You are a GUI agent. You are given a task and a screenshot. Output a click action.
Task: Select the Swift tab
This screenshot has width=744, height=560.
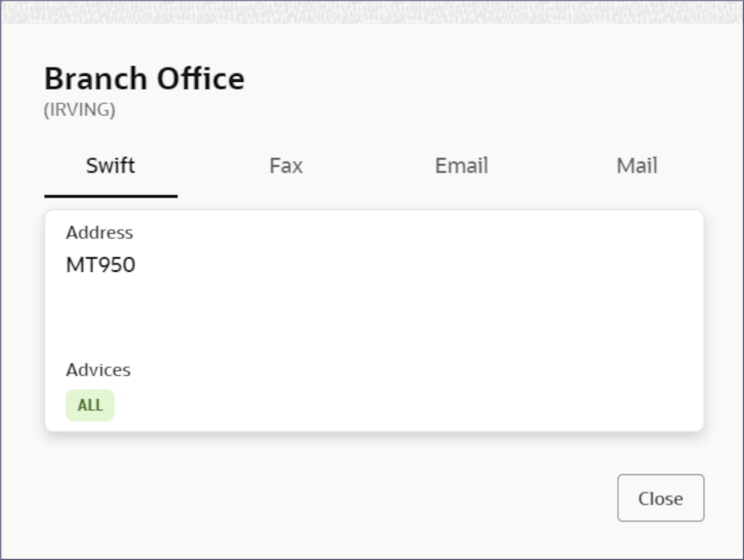pyautogui.click(x=111, y=166)
